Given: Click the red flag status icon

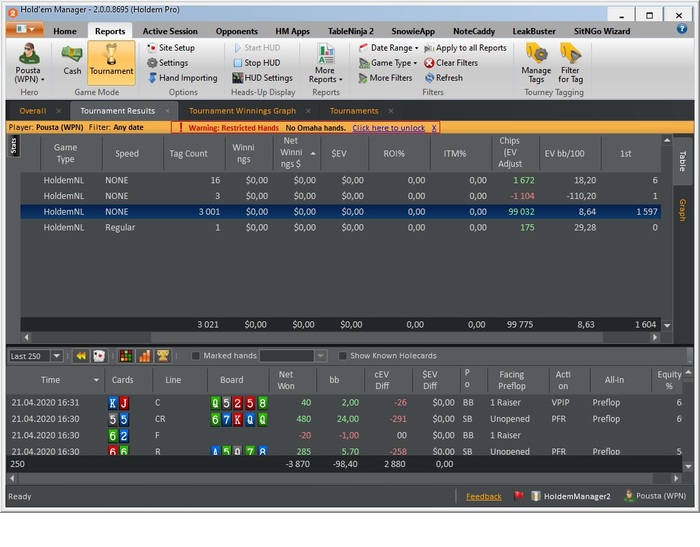Looking at the screenshot, I should 518,496.
